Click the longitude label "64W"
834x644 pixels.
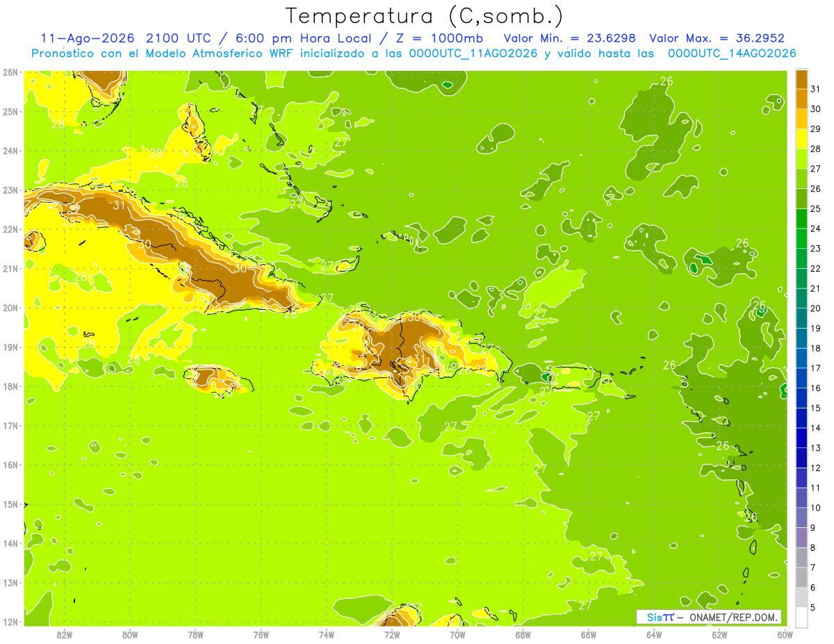[654, 634]
